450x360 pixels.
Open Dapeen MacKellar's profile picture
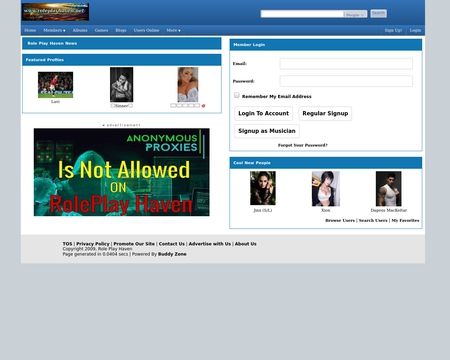coord(389,189)
